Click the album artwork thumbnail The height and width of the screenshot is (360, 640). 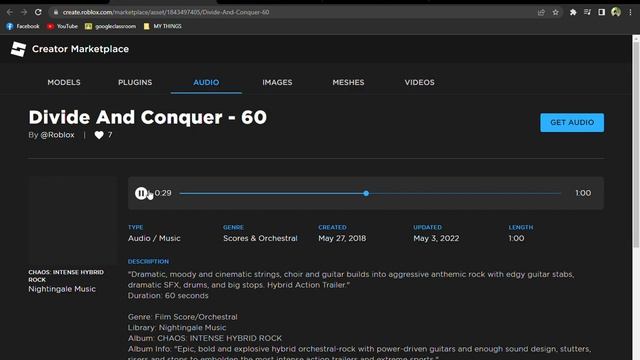pyautogui.click(x=73, y=220)
